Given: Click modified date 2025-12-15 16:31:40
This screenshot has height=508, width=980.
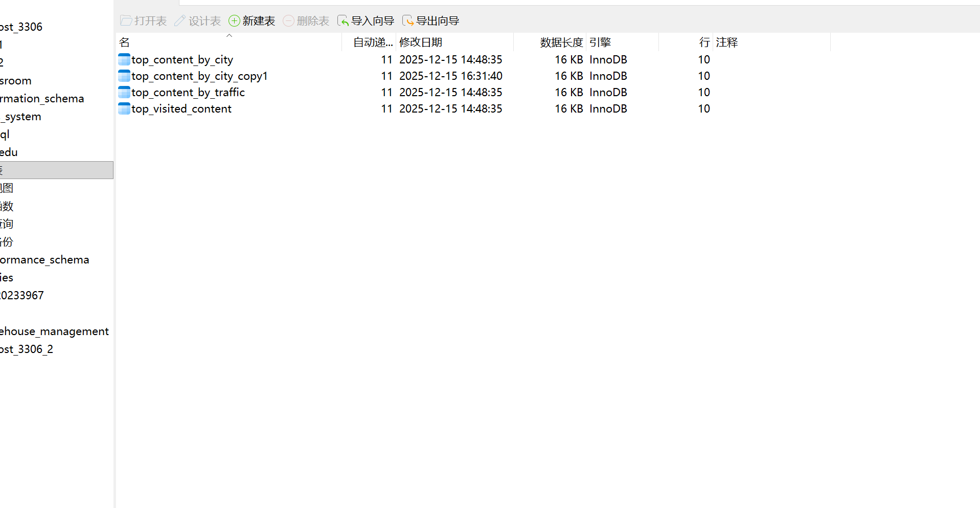Looking at the screenshot, I should [x=451, y=76].
